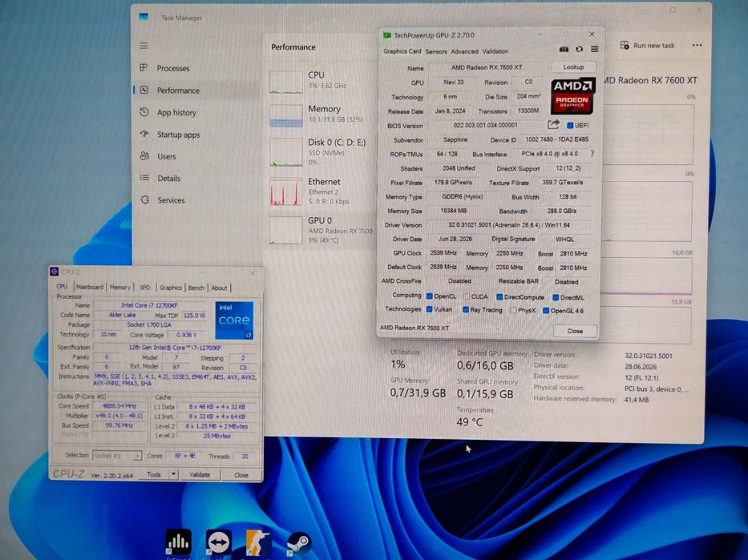The width and height of the screenshot is (748, 560).
Task: Launch the Counter-Strike desktop shortcut
Action: (x=259, y=542)
